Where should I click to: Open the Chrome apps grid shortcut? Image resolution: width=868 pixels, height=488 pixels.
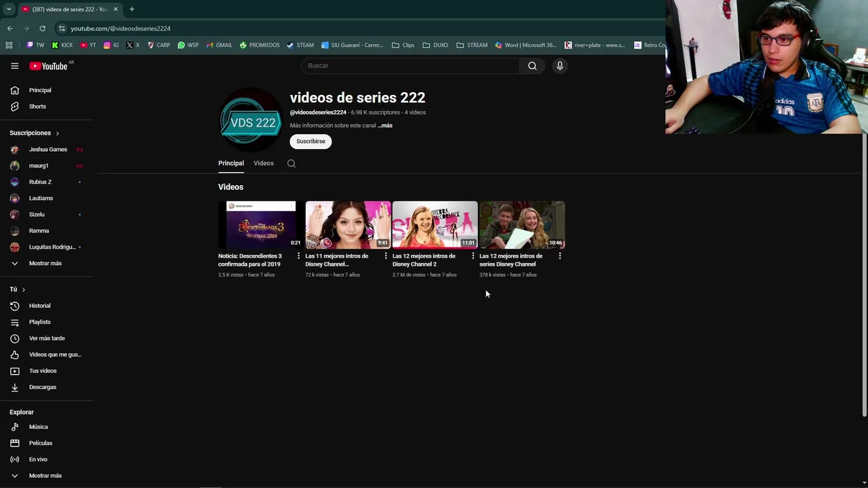[x=9, y=45]
